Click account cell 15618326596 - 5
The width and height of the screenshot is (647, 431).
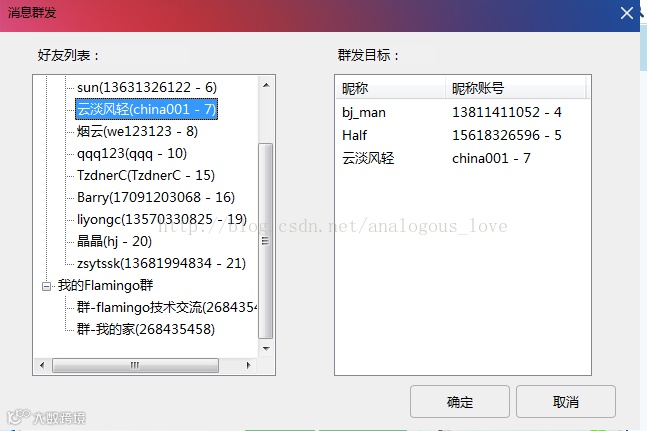click(507, 135)
